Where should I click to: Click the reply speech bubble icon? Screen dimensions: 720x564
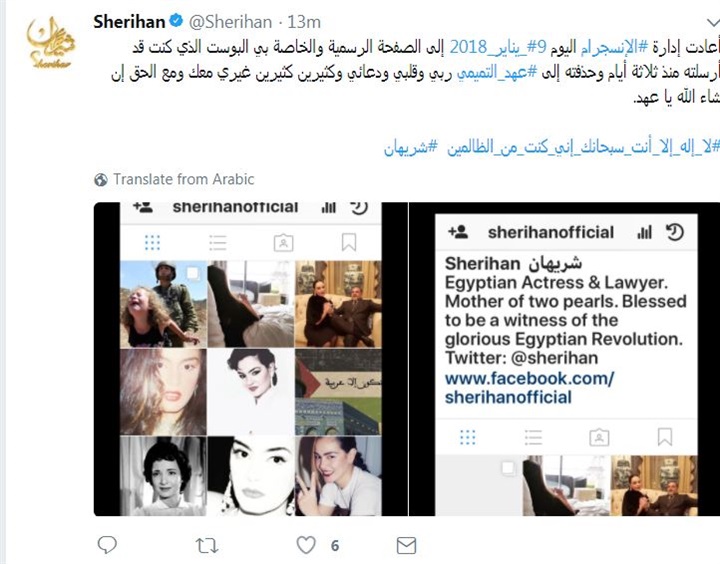click(107, 545)
